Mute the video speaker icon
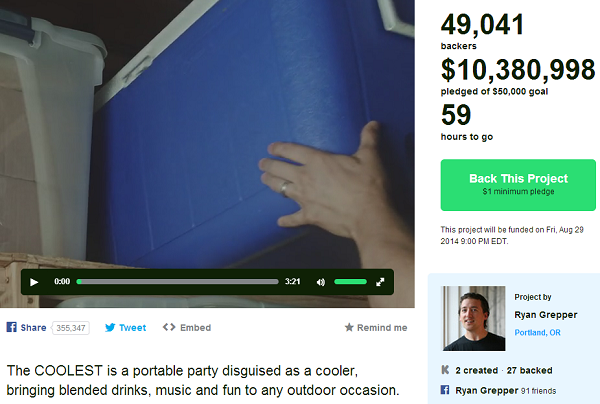The image size is (600, 404). 321,282
